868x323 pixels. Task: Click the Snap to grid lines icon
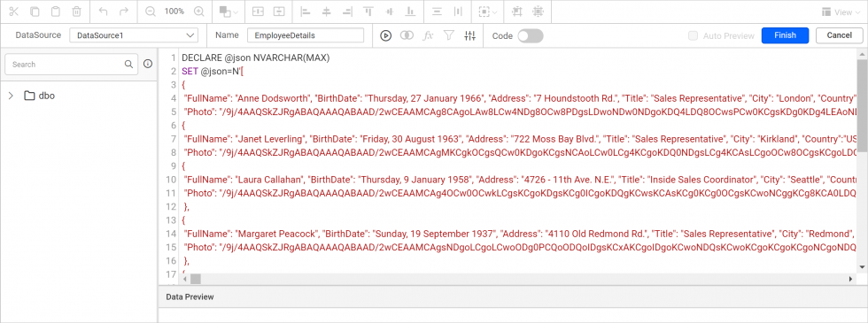[516, 12]
